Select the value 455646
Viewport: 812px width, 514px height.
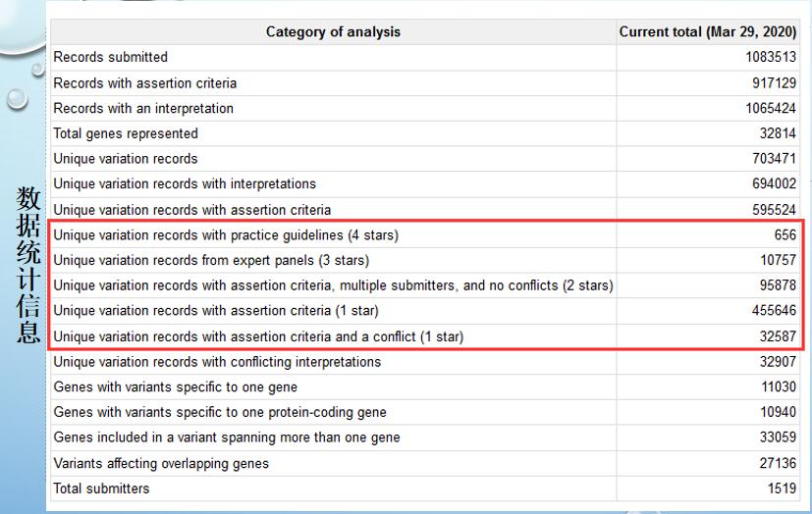774,311
